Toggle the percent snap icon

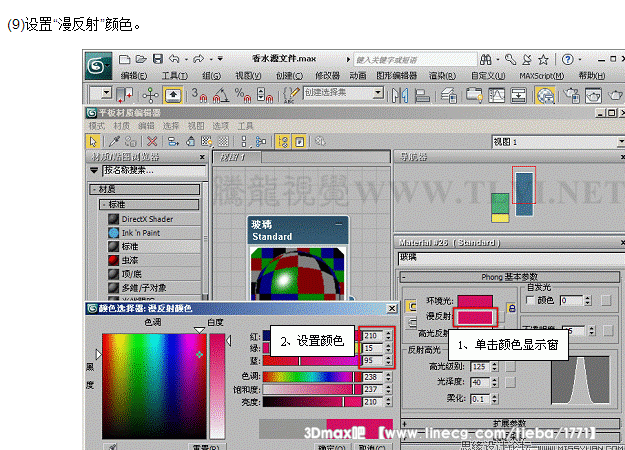(242, 95)
